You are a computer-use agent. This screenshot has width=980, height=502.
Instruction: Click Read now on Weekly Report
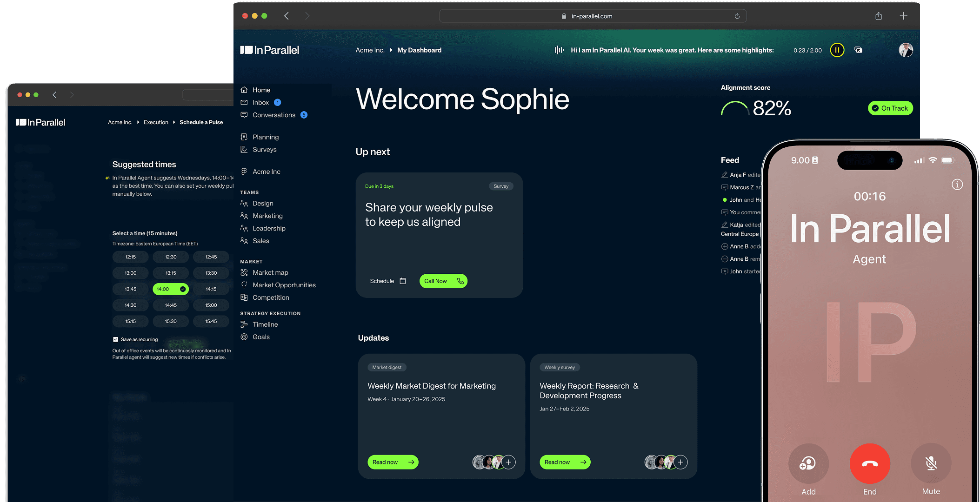(565, 462)
